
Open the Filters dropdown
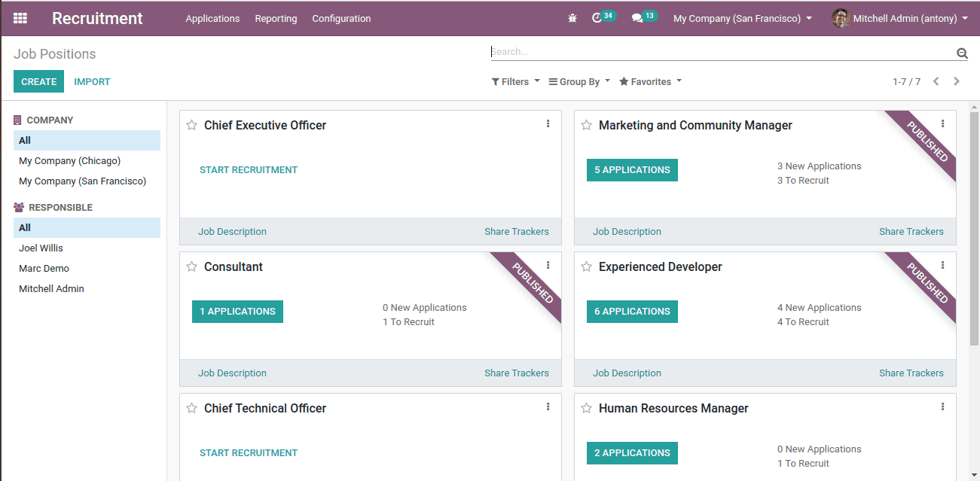[x=516, y=81]
